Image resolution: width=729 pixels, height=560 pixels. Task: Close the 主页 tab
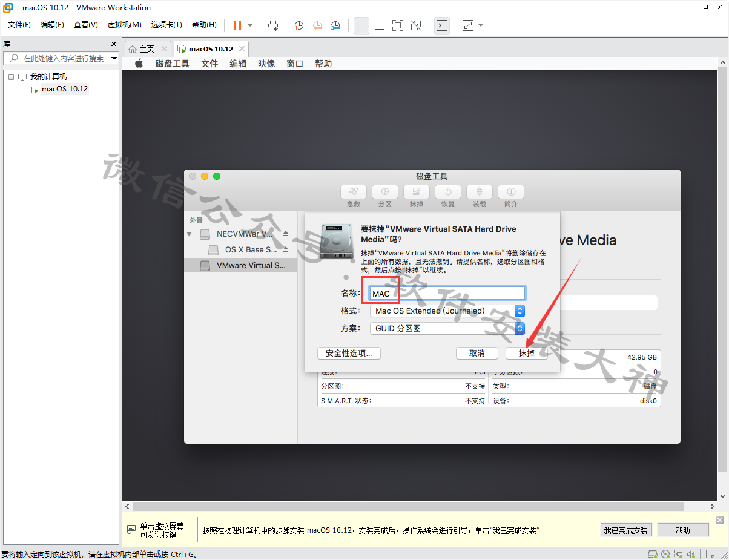164,49
